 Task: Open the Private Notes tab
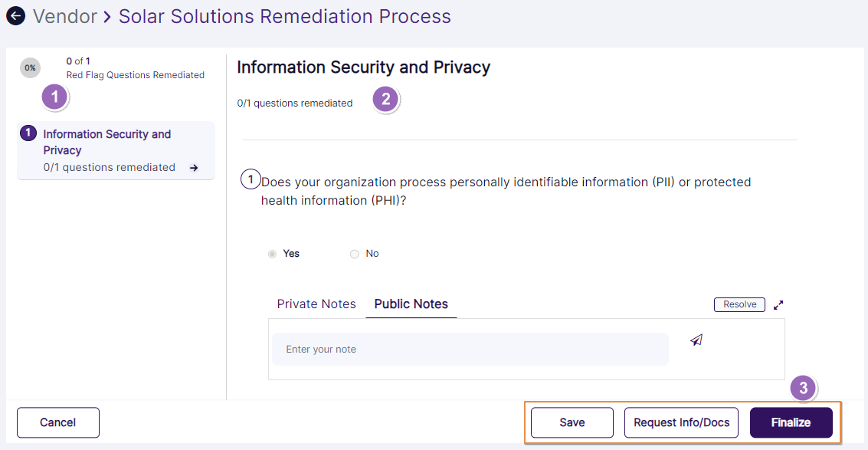(x=316, y=304)
